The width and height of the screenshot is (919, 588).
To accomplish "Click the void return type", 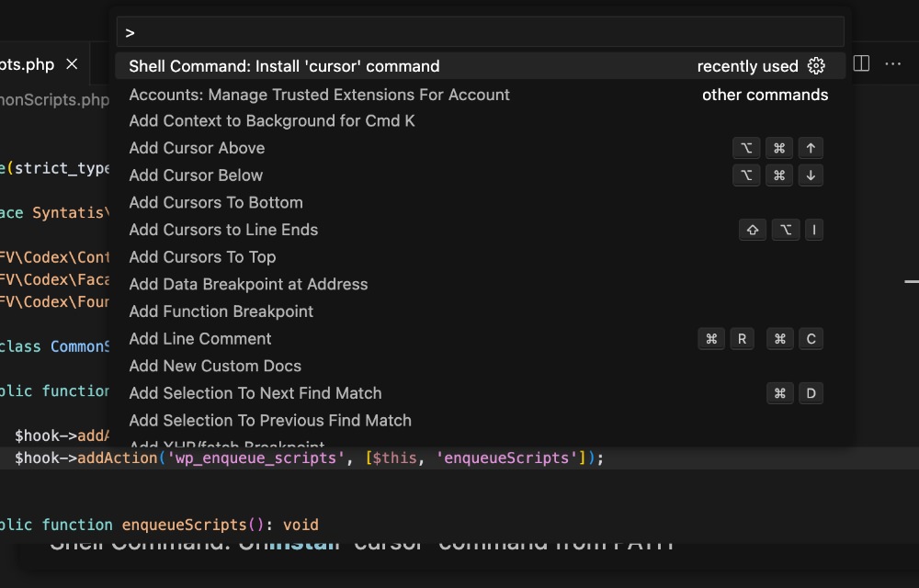I will [x=301, y=525].
